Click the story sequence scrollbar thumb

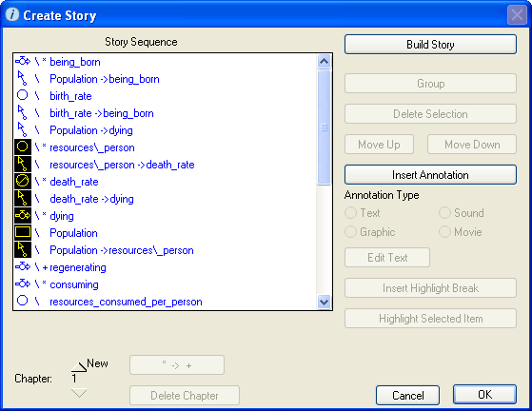(324, 127)
